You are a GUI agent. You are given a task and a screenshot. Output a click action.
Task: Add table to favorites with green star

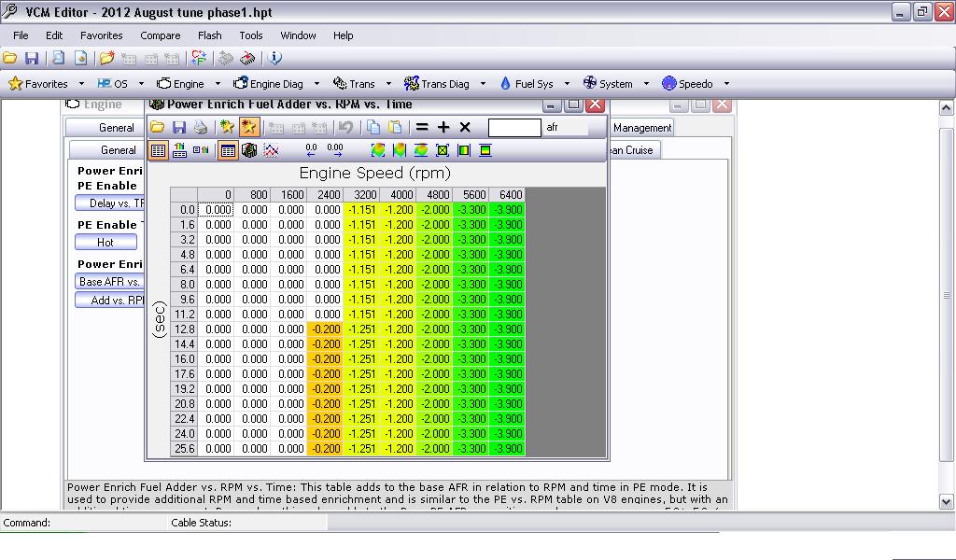coord(228,127)
